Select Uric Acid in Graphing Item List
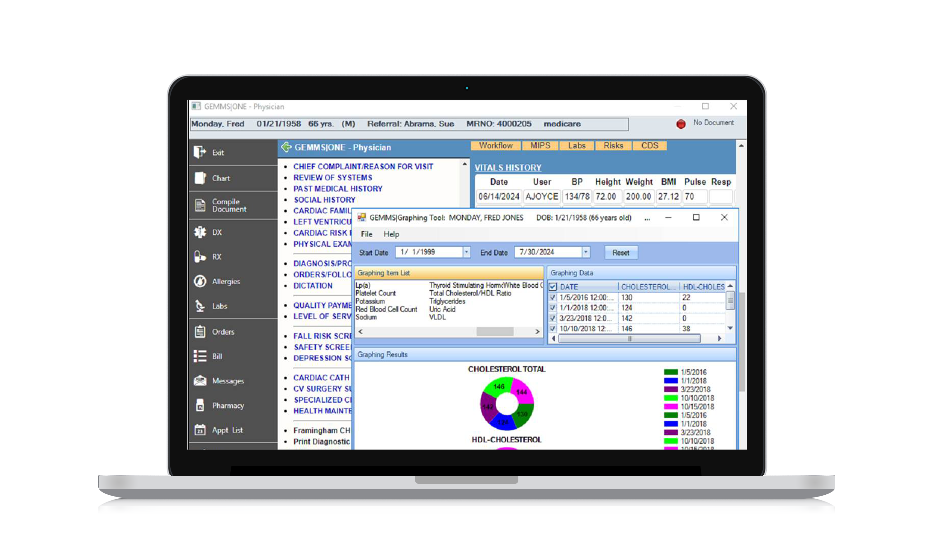Viewport: 934px width, 560px height. click(x=442, y=309)
